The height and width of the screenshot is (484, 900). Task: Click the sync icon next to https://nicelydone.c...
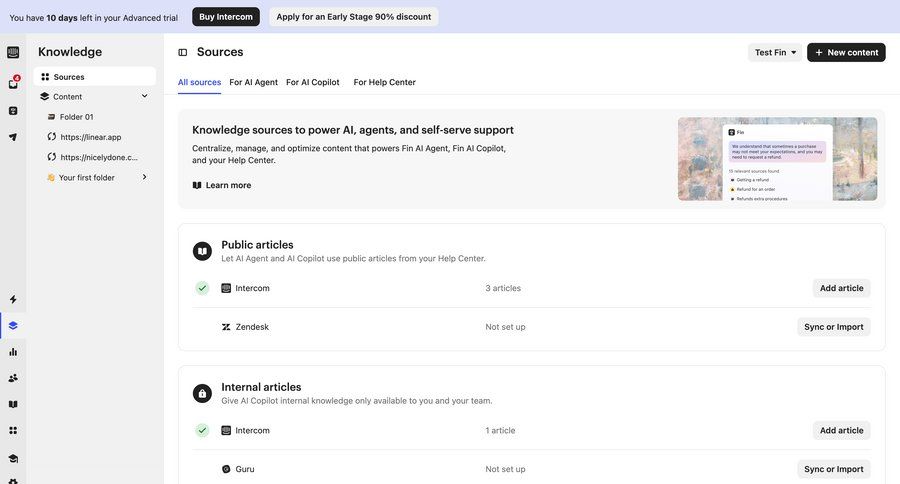(52, 157)
